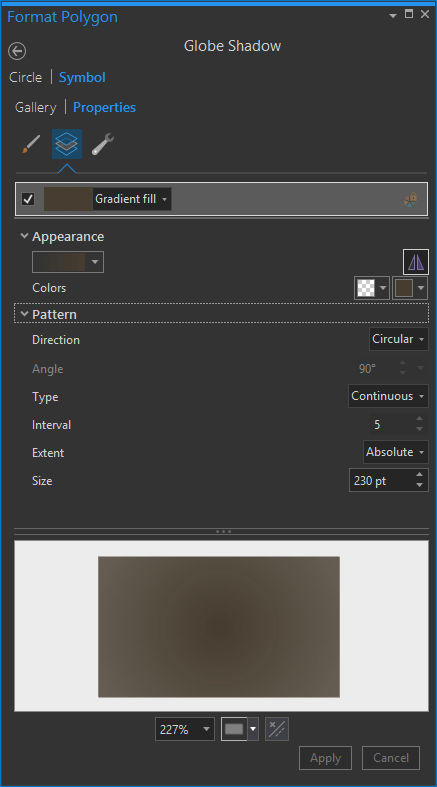Uncheck the Gradient fill layer checkbox
Viewport: 437px width, 787px height.
[28, 199]
